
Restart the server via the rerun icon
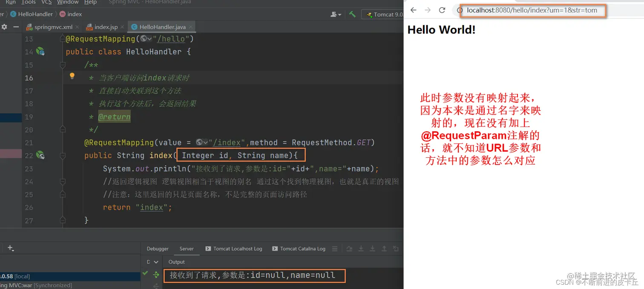click(350, 249)
